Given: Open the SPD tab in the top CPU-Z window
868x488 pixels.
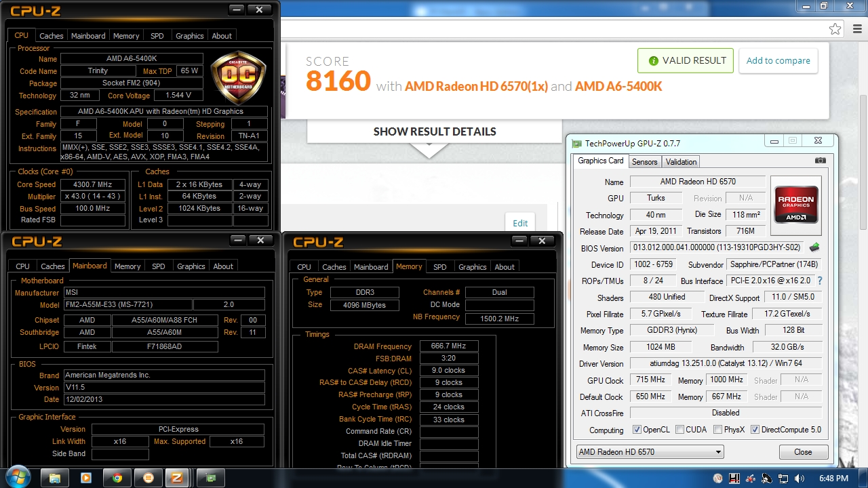Looking at the screenshot, I should point(157,36).
